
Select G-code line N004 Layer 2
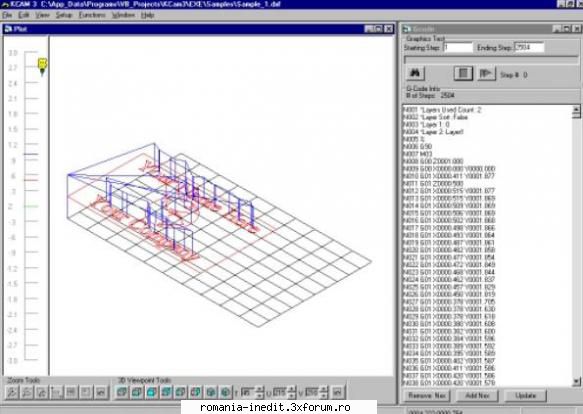[x=433, y=132]
